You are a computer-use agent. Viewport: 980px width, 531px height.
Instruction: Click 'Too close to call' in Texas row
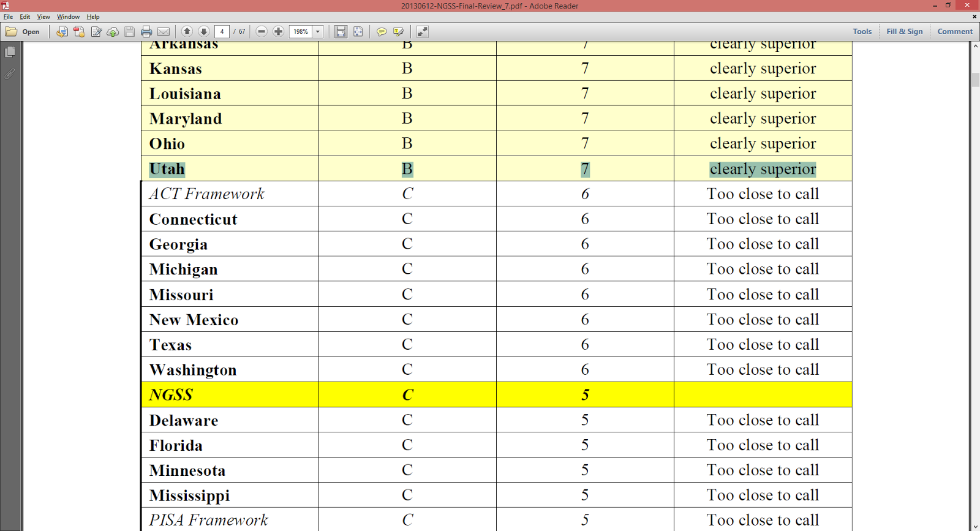pyautogui.click(x=763, y=345)
